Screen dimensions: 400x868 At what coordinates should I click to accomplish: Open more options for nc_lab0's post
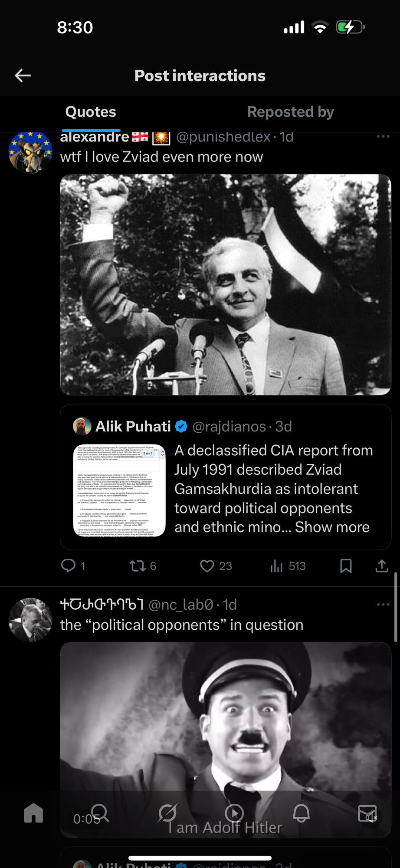[383, 605]
